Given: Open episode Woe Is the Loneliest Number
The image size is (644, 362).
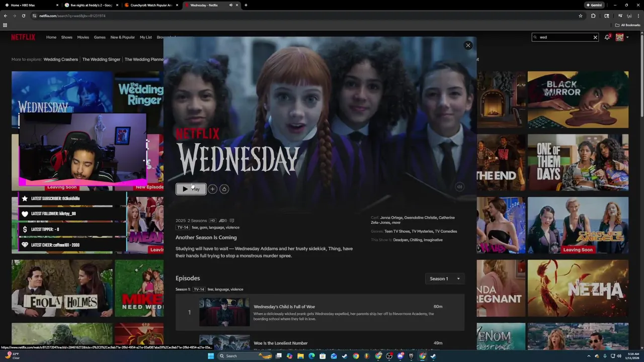Looking at the screenshot, I should point(320,343).
